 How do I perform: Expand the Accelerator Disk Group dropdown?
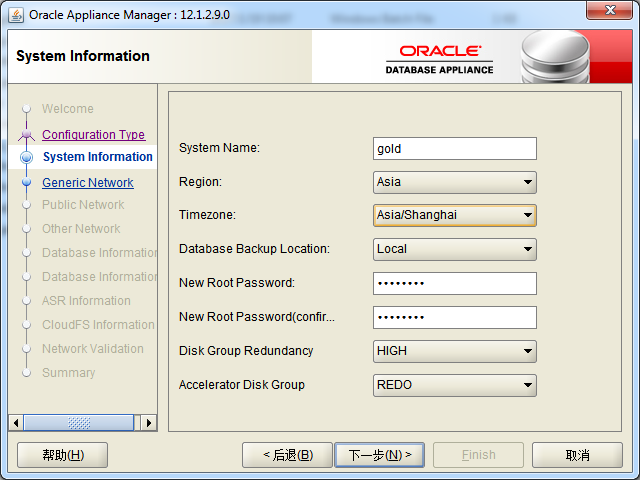(455, 385)
